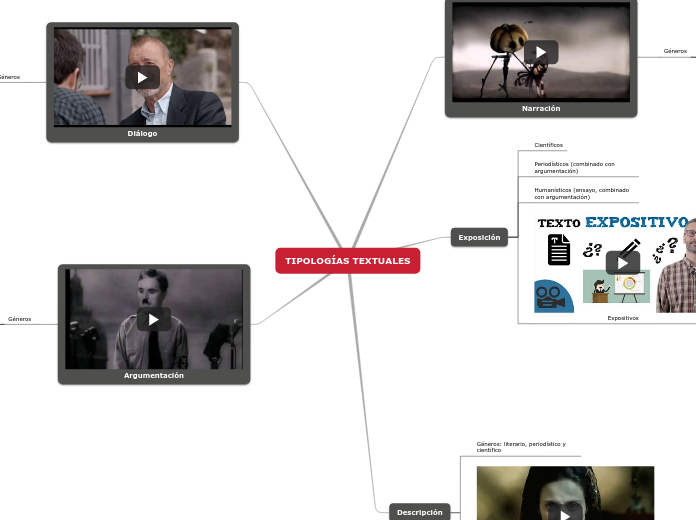Select the Periodísticos (combinado con argumentación) subtopic

pyautogui.click(x=574, y=168)
